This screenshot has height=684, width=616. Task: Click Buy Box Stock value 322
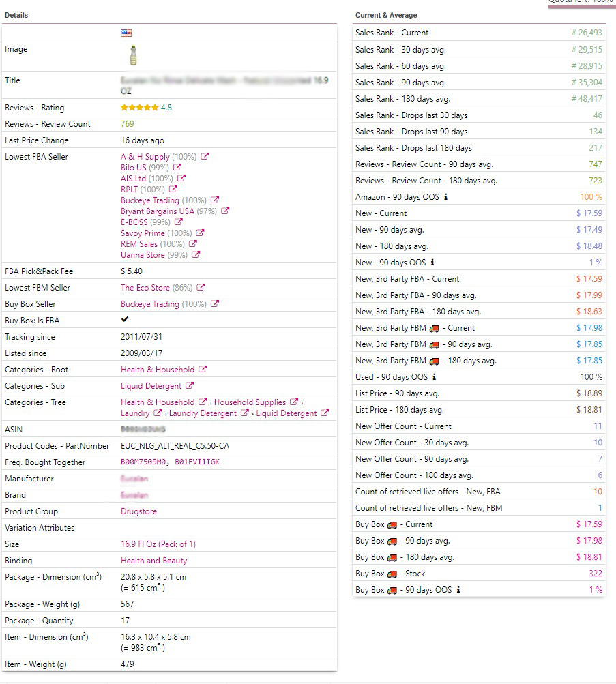(596, 574)
